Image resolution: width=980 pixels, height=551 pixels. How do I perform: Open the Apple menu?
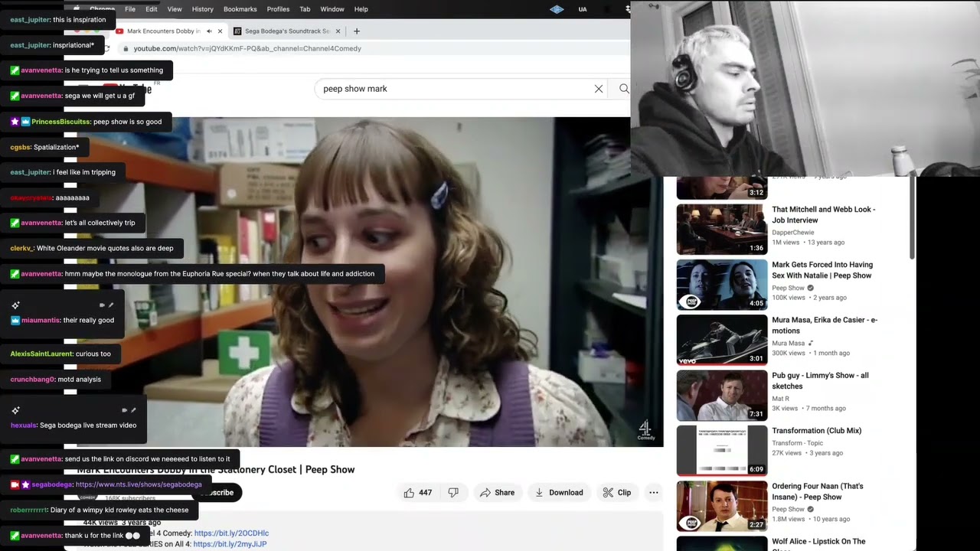pyautogui.click(x=76, y=9)
